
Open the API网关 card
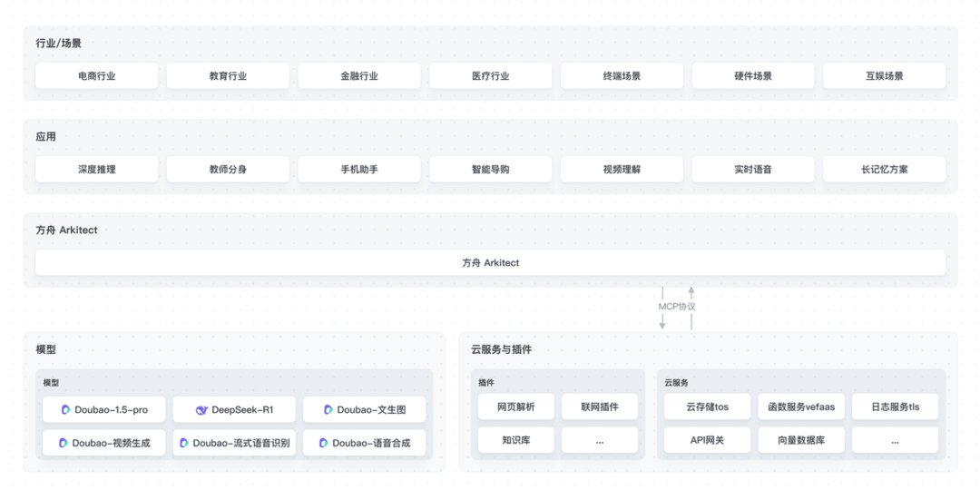708,440
